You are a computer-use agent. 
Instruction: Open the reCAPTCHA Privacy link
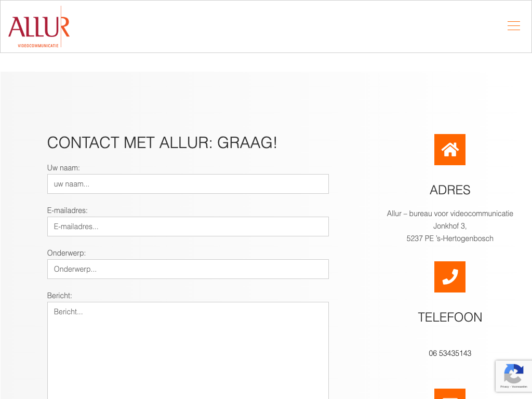tap(504, 387)
